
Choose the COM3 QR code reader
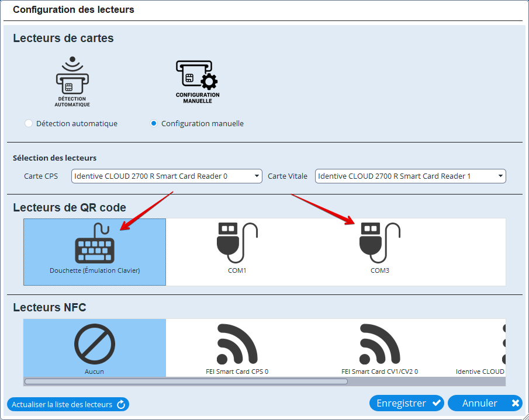click(379, 245)
